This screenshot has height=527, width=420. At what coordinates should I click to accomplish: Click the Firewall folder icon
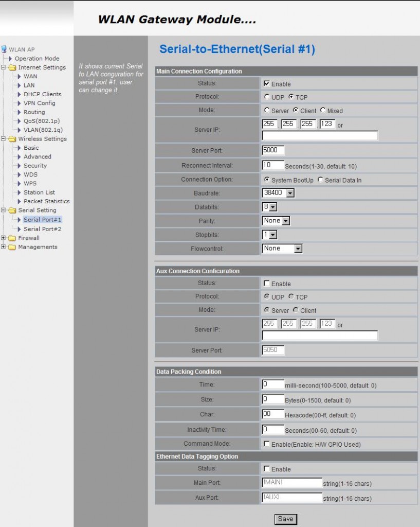click(x=12, y=238)
